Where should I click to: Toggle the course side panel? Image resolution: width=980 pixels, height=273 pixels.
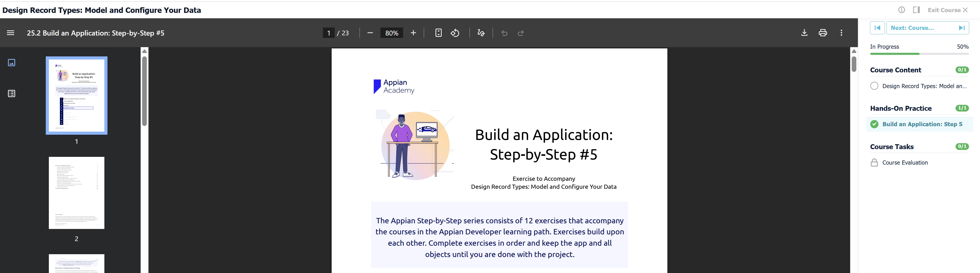[917, 10]
